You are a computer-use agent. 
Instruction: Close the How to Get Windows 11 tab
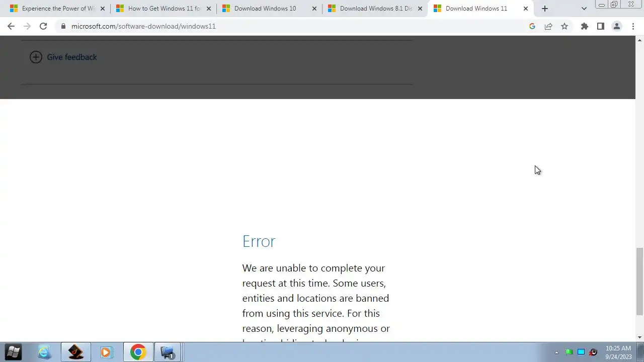pyautogui.click(x=209, y=9)
